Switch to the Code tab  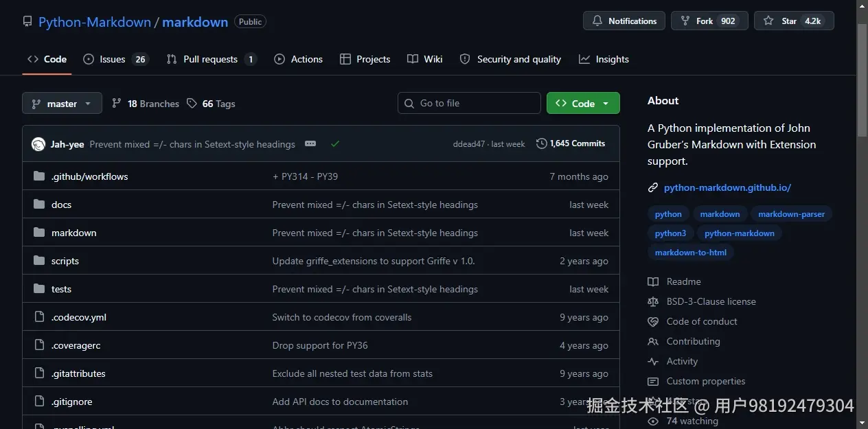coord(47,59)
